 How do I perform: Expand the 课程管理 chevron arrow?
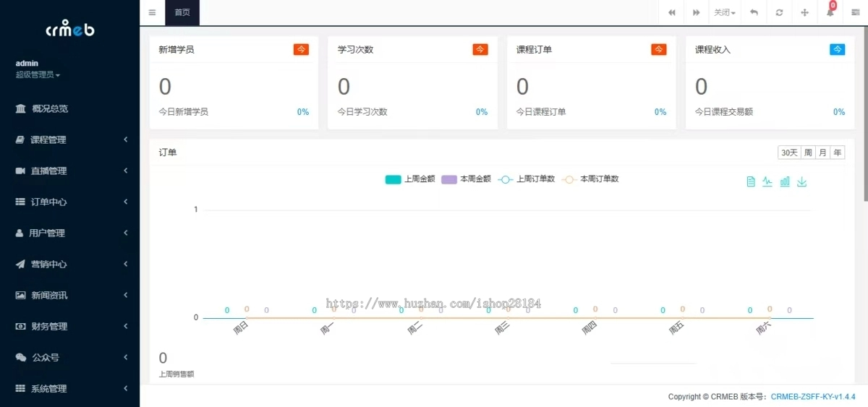[126, 140]
